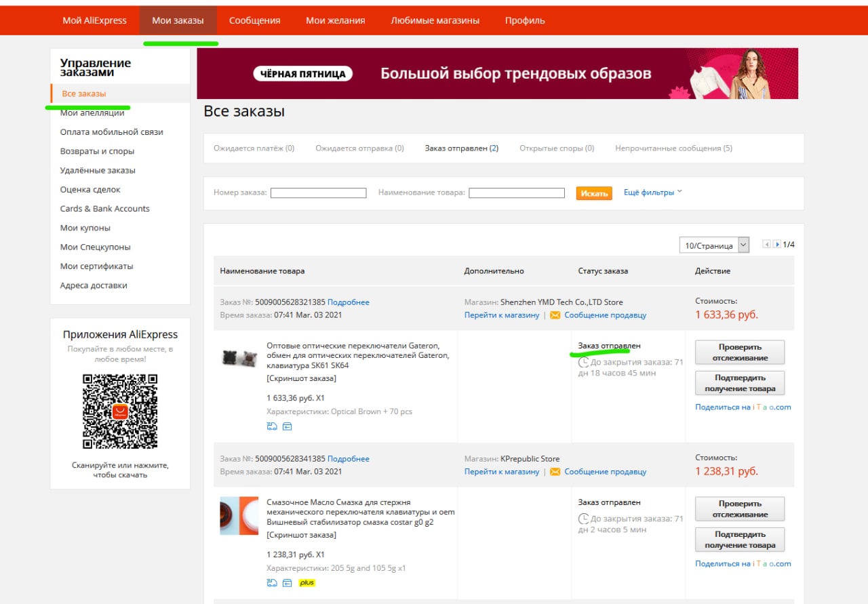The height and width of the screenshot is (604, 868).
Task: Open Возвраты и споры in sidebar
Action: click(97, 151)
